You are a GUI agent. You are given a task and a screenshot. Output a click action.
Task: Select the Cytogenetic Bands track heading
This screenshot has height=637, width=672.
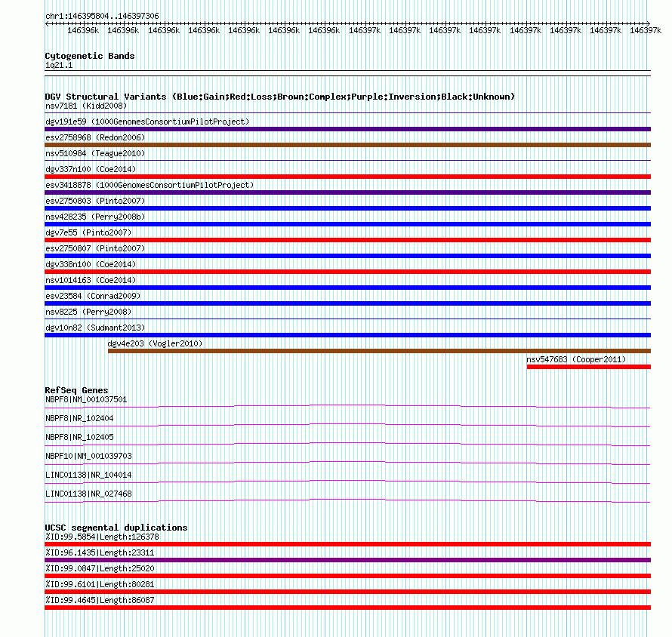coord(90,56)
